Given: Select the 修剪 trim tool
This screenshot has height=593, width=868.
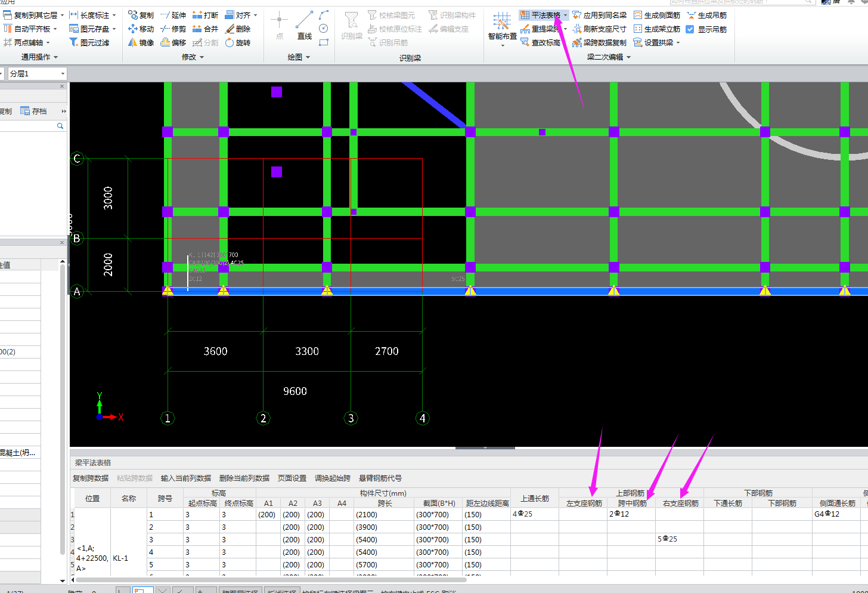Looking at the screenshot, I should 173,29.
